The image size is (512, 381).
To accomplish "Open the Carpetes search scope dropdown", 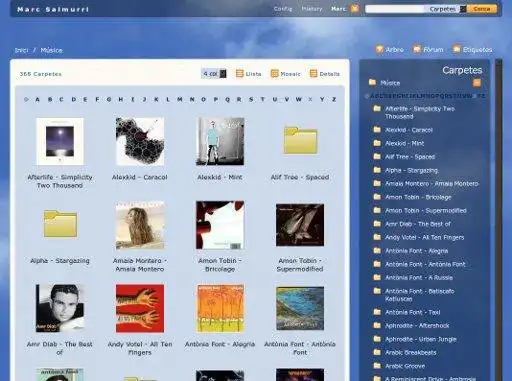I will point(446,9).
